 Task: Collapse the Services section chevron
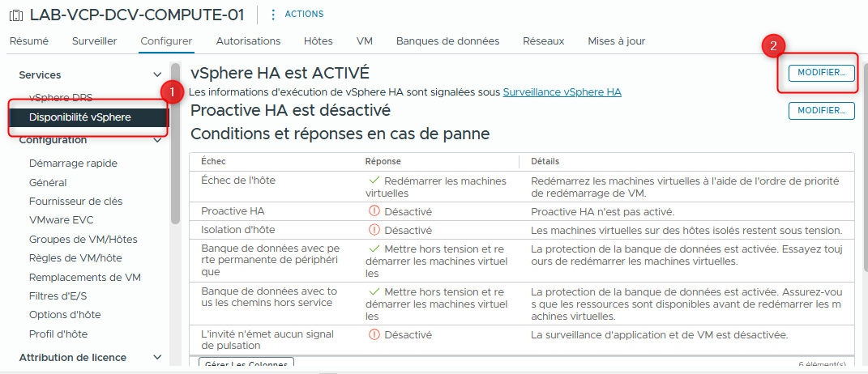[x=157, y=75]
